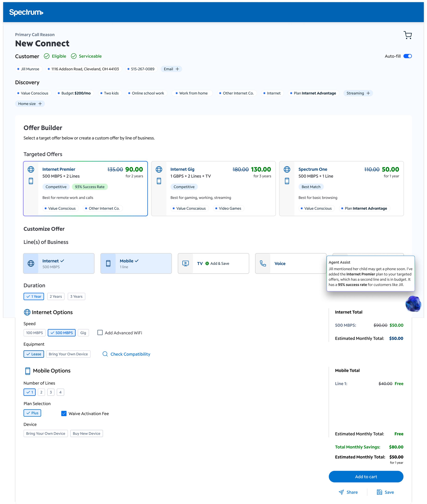Choose the 100 MBPS speed option
This screenshot has width=427, height=504.
(35, 333)
